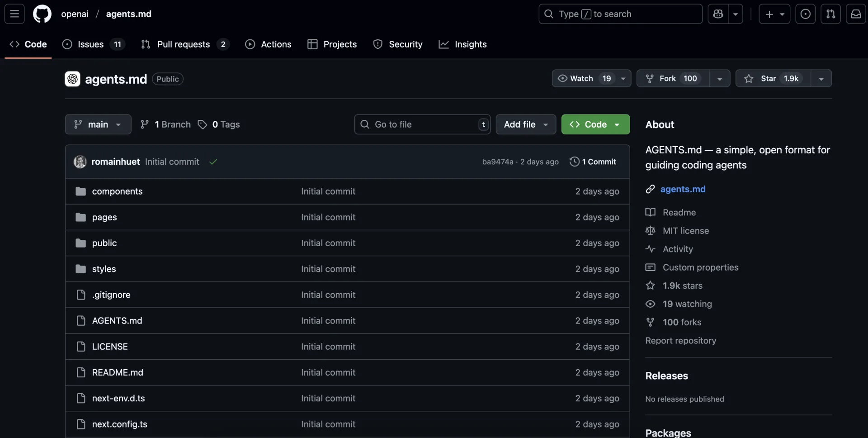This screenshot has height=438, width=868.
Task: Open the Security tab
Action: (398, 44)
